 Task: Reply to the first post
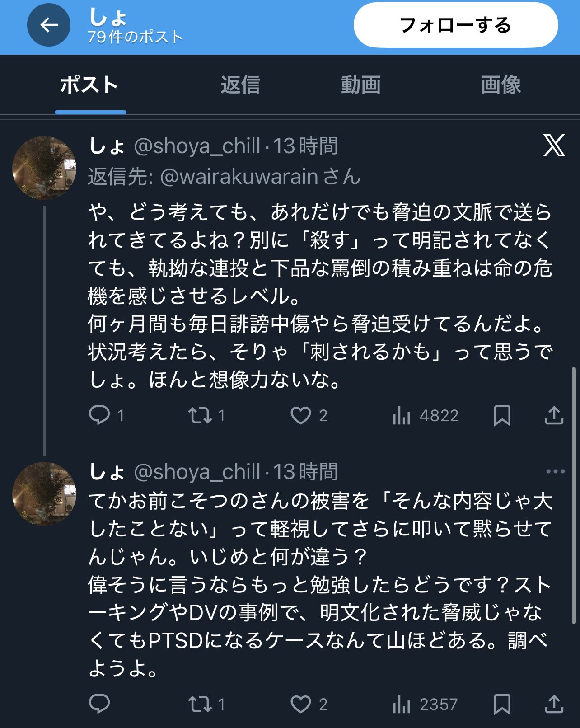click(x=99, y=415)
